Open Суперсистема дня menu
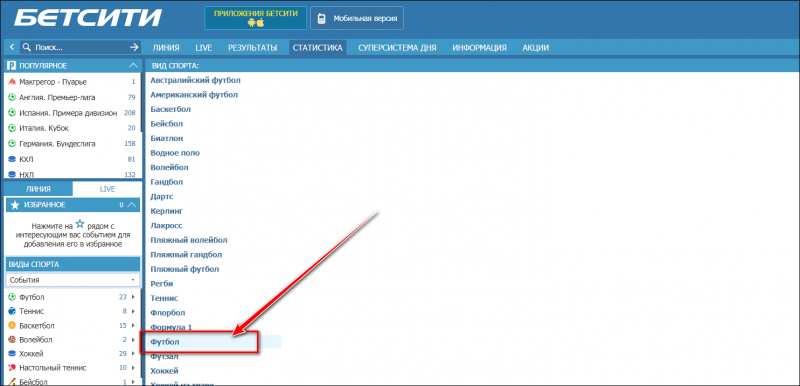This screenshot has height=386, width=800. coord(397,48)
